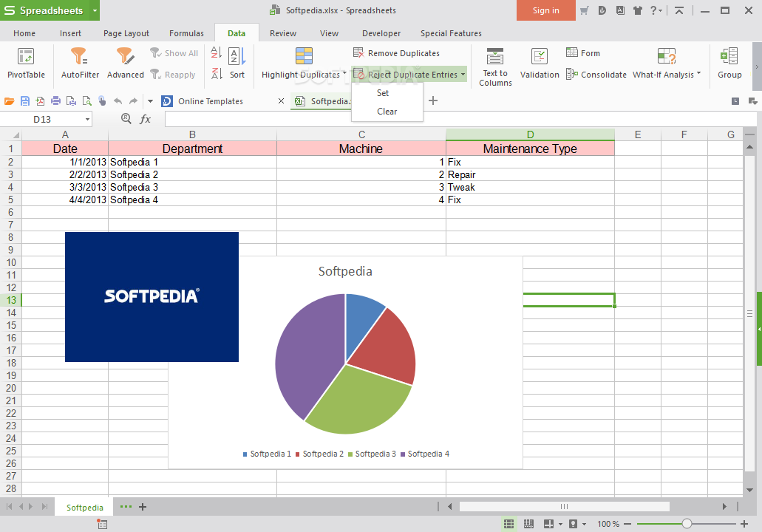
Task: Expand the eye protection mode dropdown
Action: (x=584, y=524)
